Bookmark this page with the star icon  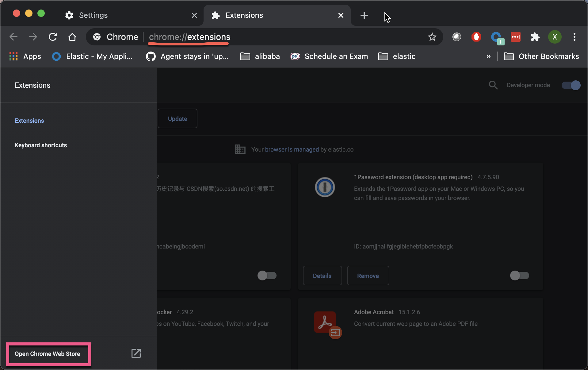coord(432,37)
